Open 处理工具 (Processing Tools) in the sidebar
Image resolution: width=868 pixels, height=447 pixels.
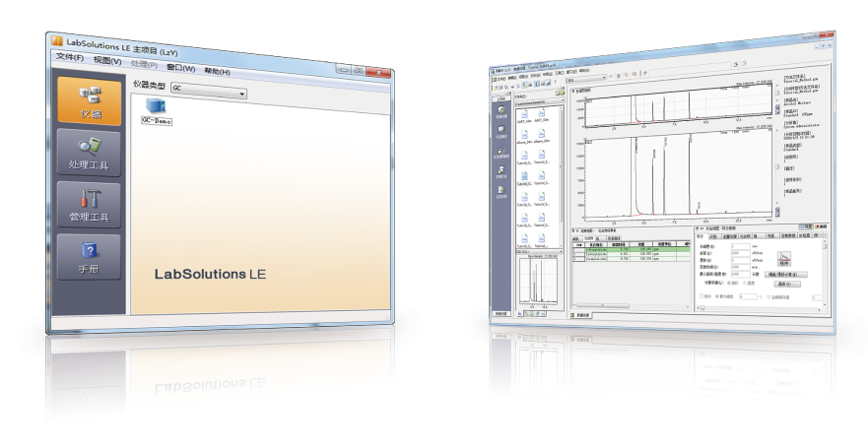[x=90, y=153]
